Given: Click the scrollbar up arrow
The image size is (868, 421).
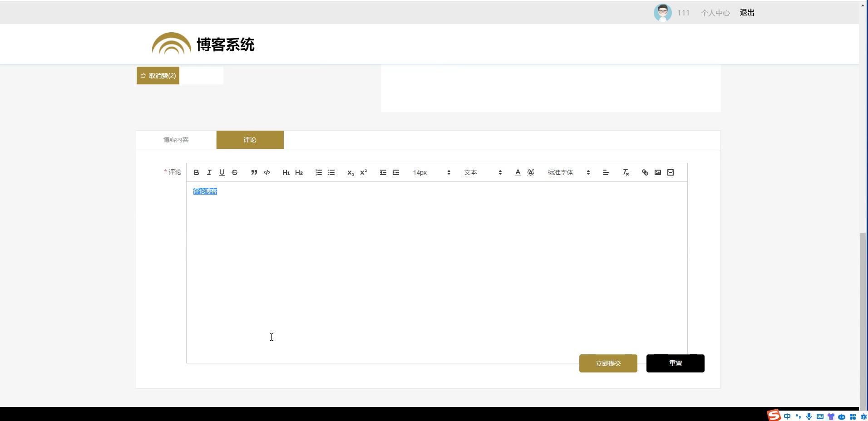Looking at the screenshot, I should click(863, 5).
